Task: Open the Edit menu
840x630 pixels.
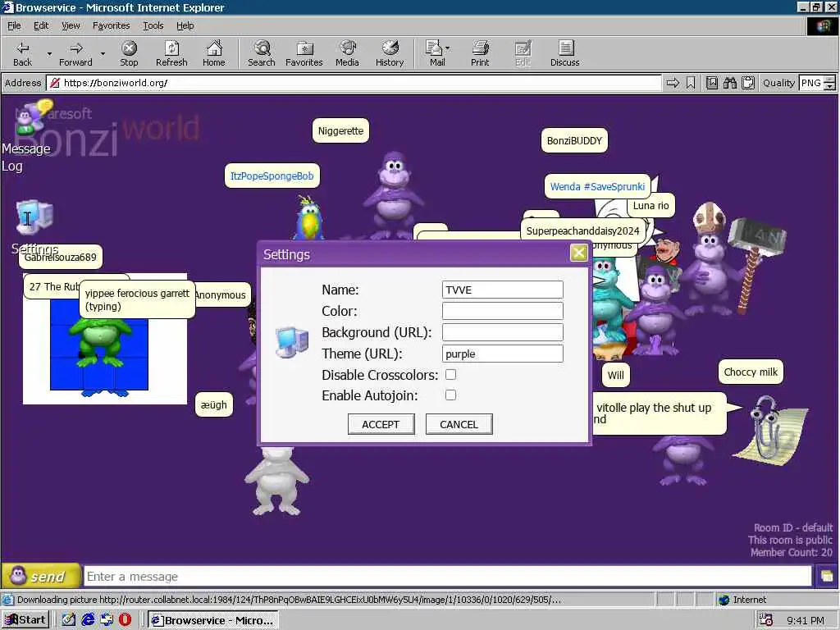Action: [x=41, y=25]
